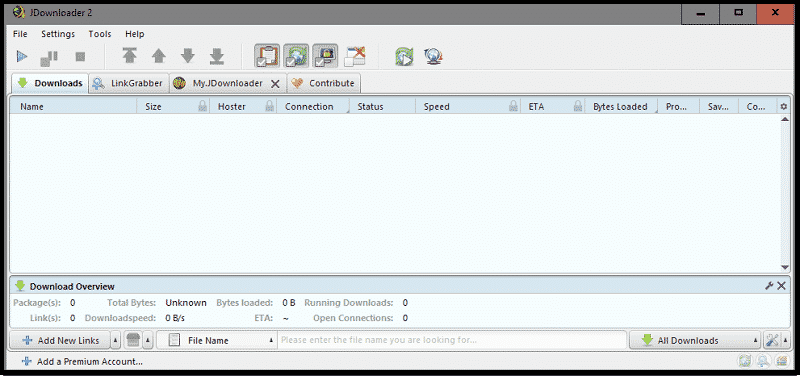
Task: Click the Add New Links button
Action: click(60, 341)
